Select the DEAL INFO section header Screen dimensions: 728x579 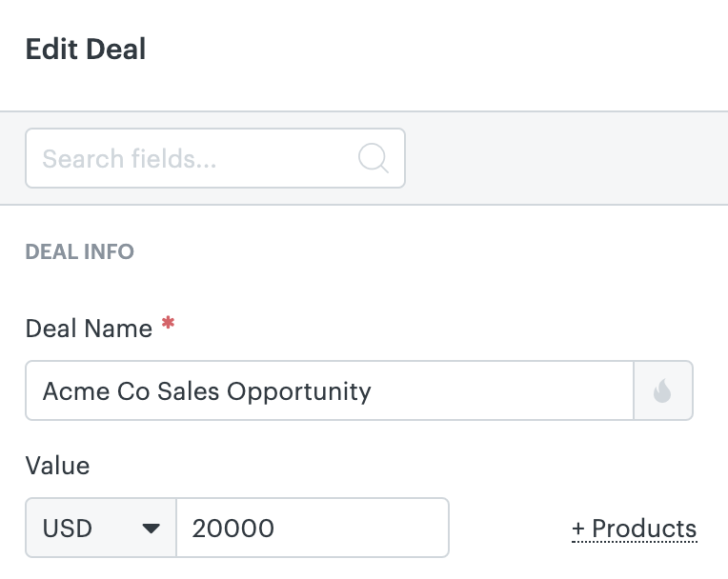tap(79, 252)
